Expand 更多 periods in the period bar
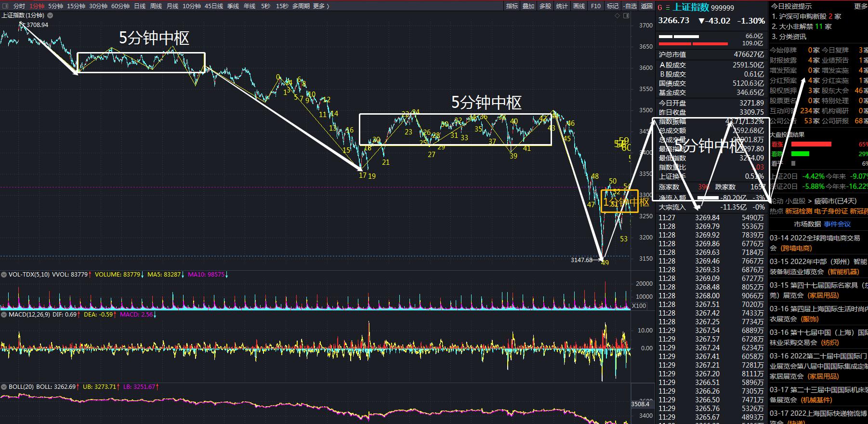The width and height of the screenshot is (868, 424). click(321, 6)
